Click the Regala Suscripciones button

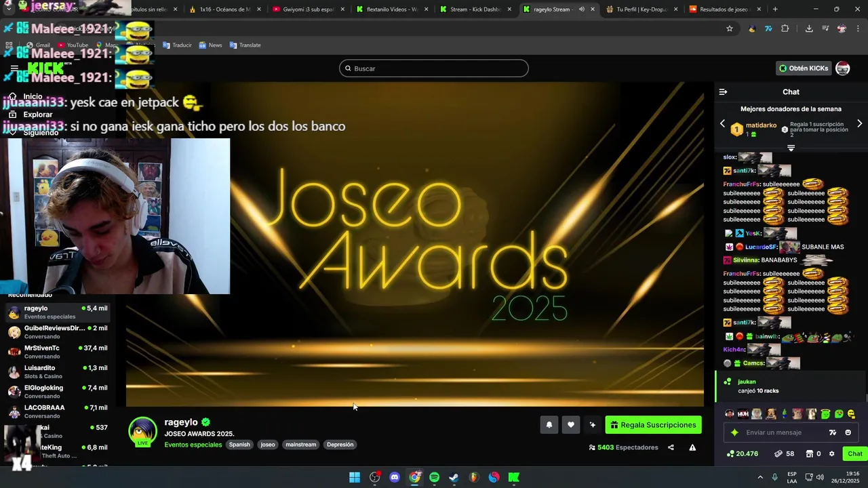pos(653,425)
